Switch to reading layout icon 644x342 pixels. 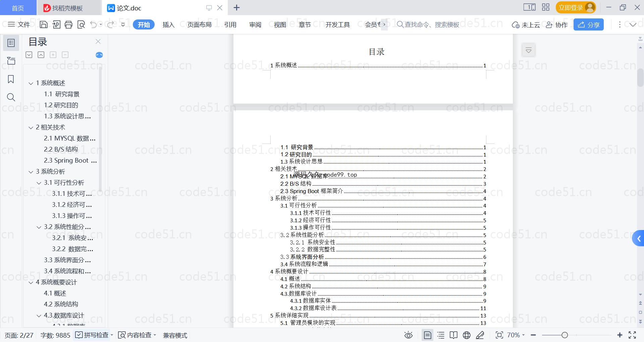pyautogui.click(x=453, y=335)
